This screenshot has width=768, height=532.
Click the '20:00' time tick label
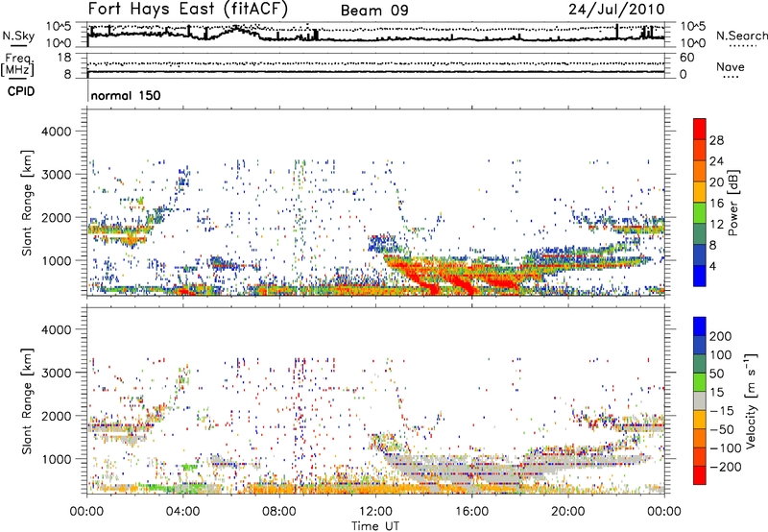[568, 512]
